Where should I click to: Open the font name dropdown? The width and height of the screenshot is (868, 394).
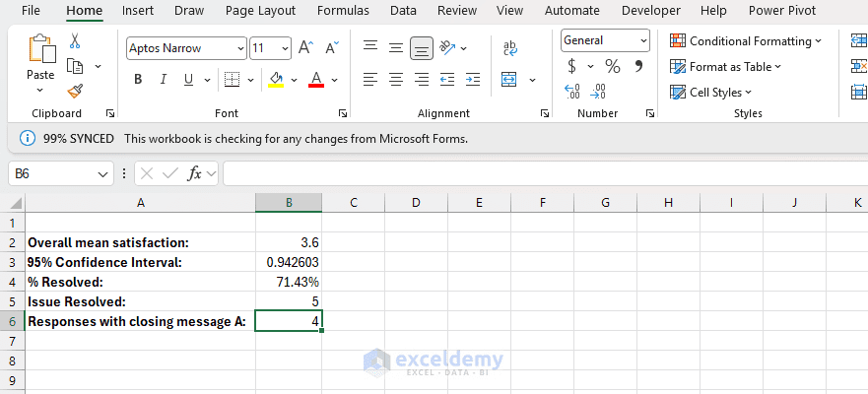pyautogui.click(x=240, y=48)
